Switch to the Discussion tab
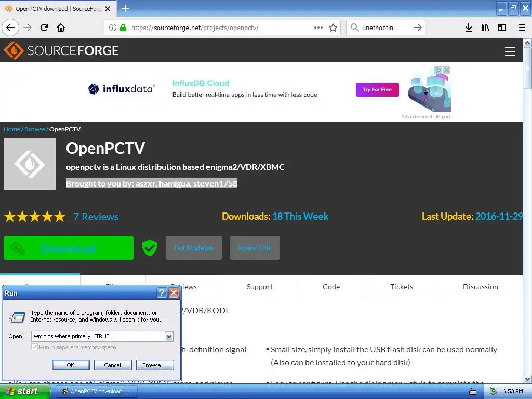 coord(481,287)
